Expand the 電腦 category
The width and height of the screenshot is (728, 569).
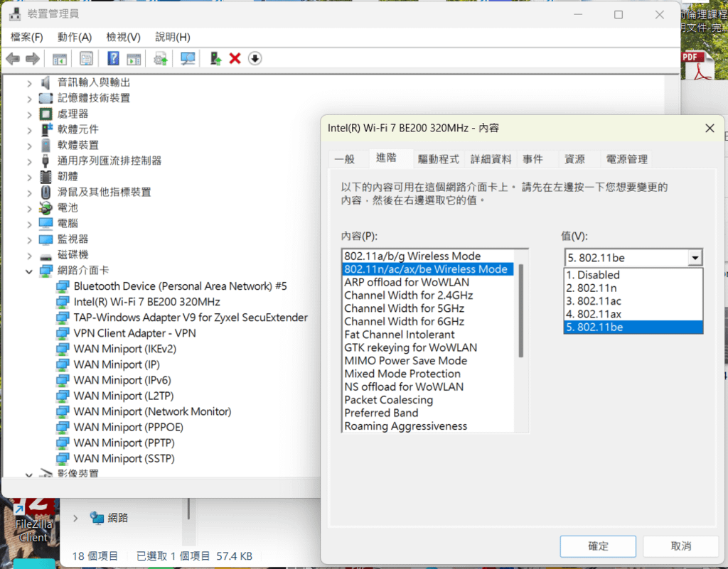point(29,224)
